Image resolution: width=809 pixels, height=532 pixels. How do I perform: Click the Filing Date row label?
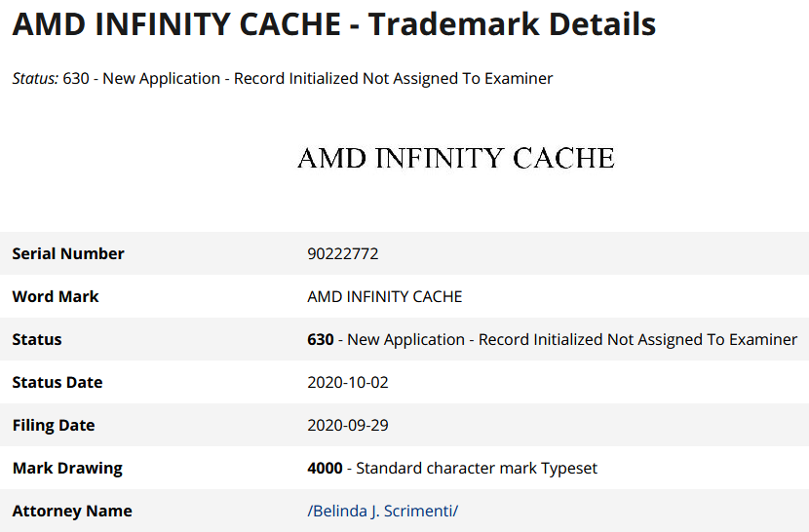click(54, 425)
